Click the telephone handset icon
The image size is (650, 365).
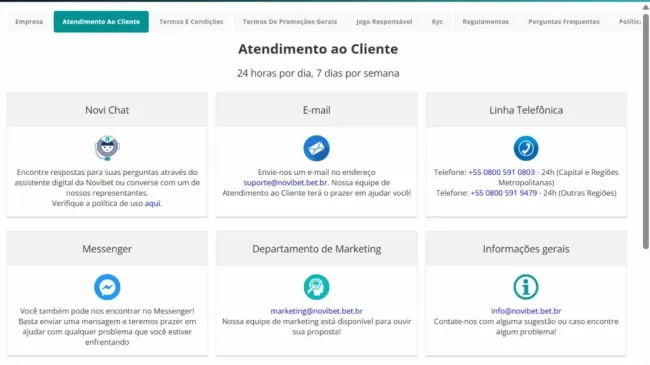pyautogui.click(x=526, y=148)
